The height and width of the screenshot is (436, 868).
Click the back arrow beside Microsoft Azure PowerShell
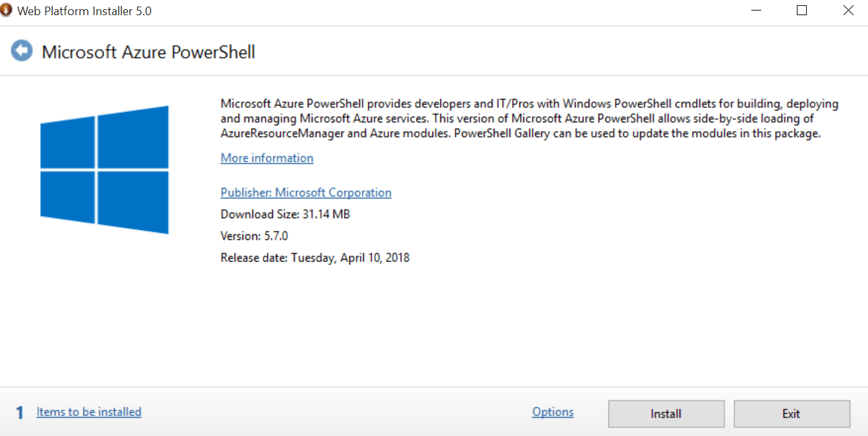(22, 51)
